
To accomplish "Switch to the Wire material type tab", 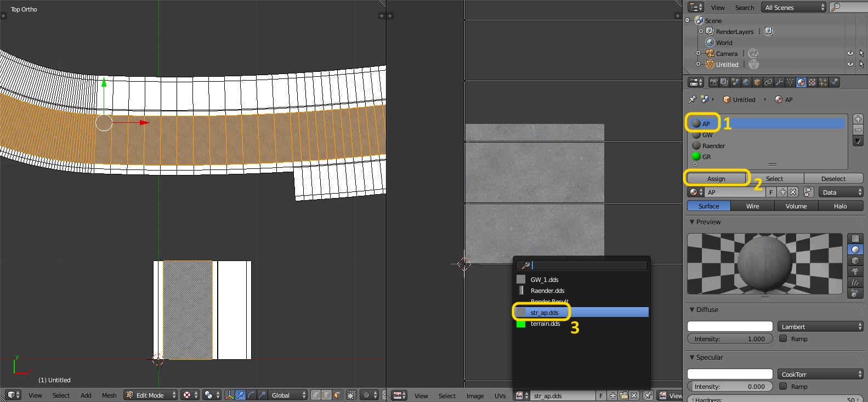I will pyautogui.click(x=752, y=206).
